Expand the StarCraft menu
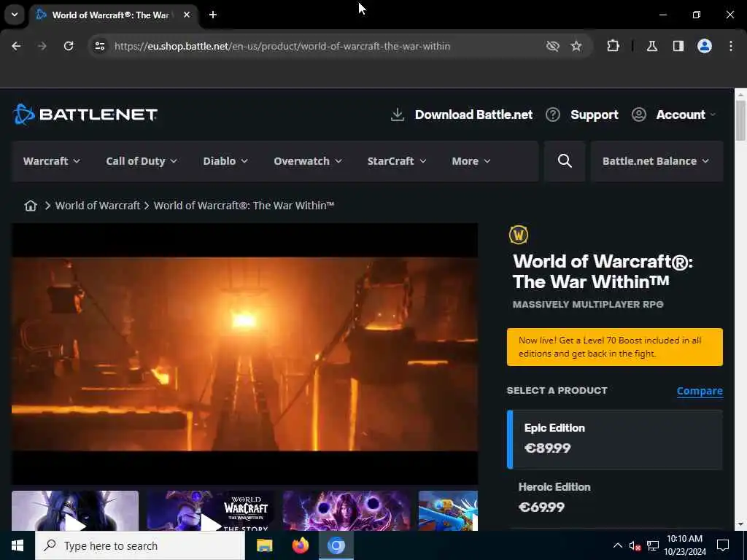747x560 pixels. 396,161
